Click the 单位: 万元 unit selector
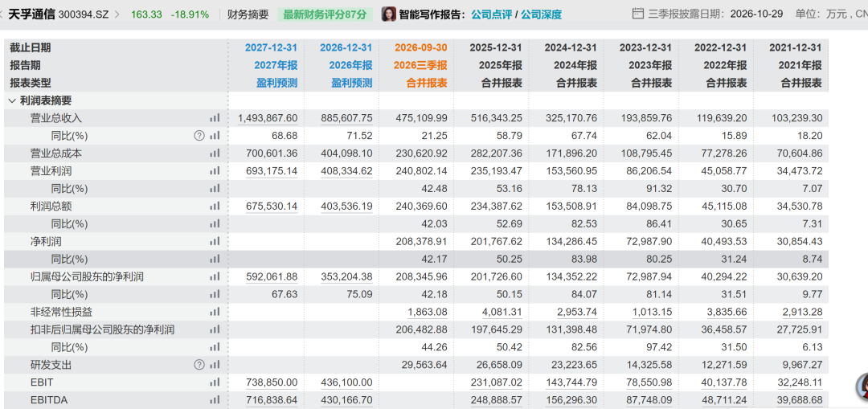This screenshot has width=868, height=409. click(831, 14)
